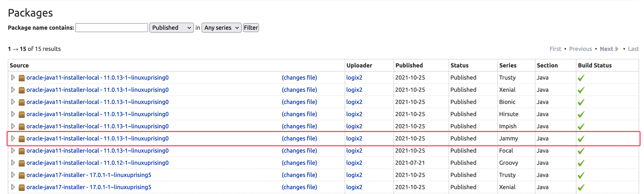Expand the Xenial java11 package row
Image resolution: width=644 pixels, height=194 pixels.
[x=13, y=90]
